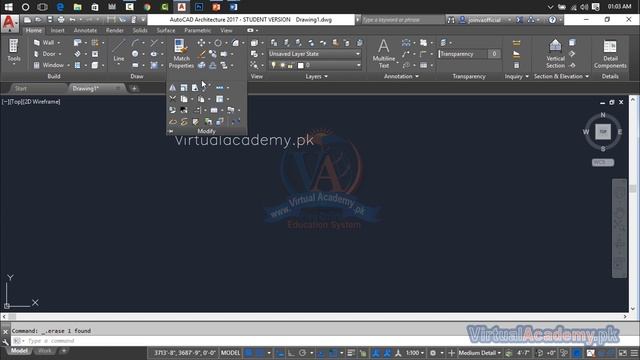Image resolution: width=640 pixels, height=360 pixels.
Task: Expand the Annotation panel arrow
Action: (x=417, y=76)
